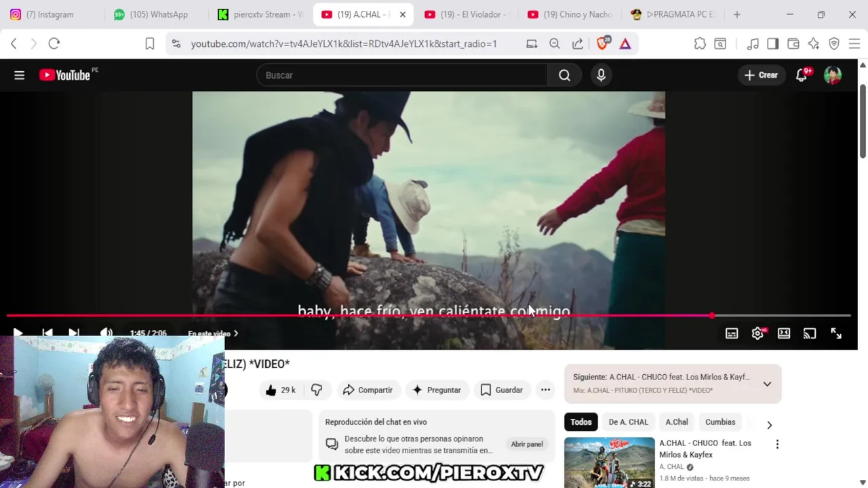
Task: Open the zoom magnifier in the address bar
Action: 555,43
